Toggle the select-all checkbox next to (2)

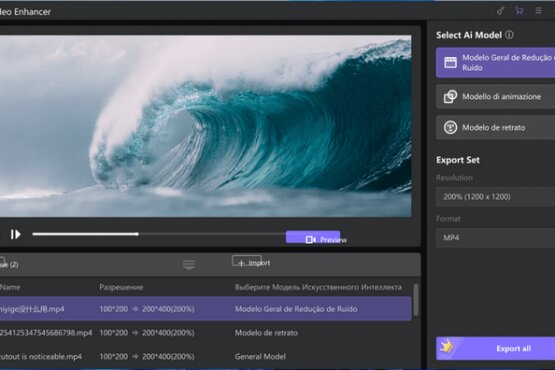click(x=2, y=261)
